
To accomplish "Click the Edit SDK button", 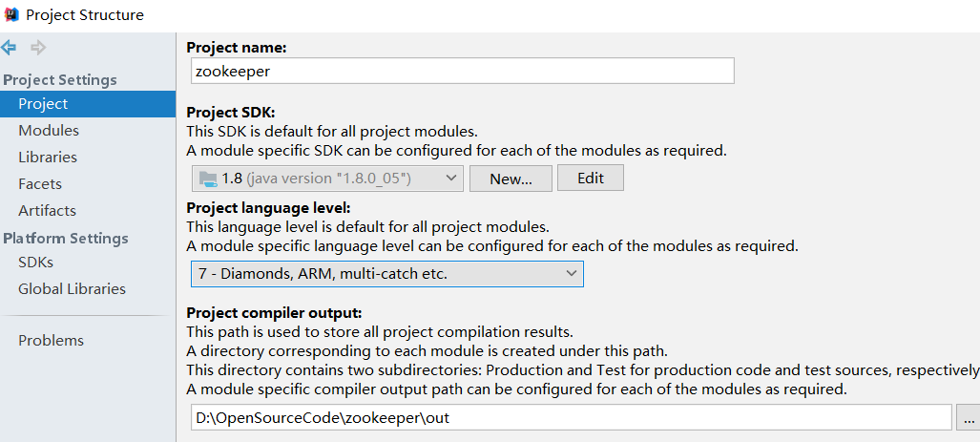I will coord(590,179).
